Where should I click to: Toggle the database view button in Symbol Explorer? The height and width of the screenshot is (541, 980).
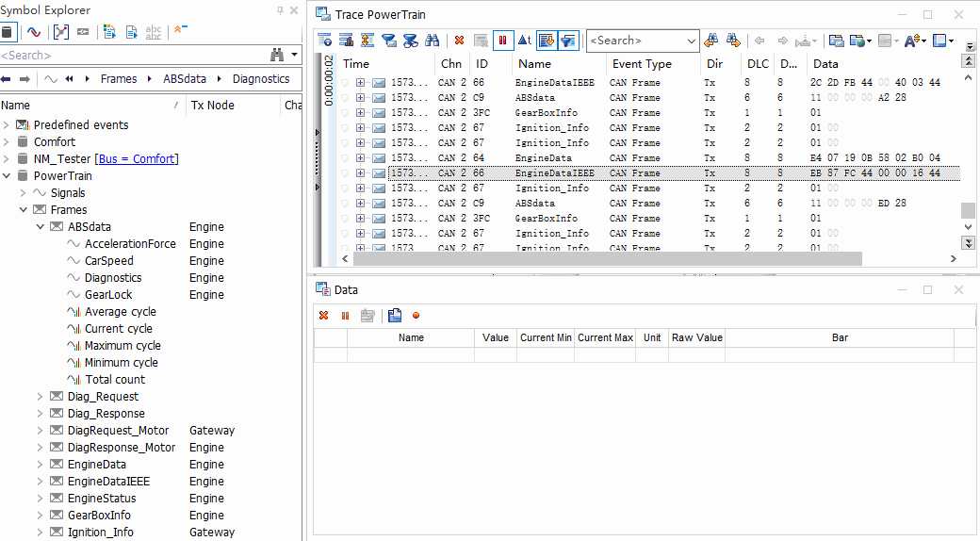tap(8, 32)
